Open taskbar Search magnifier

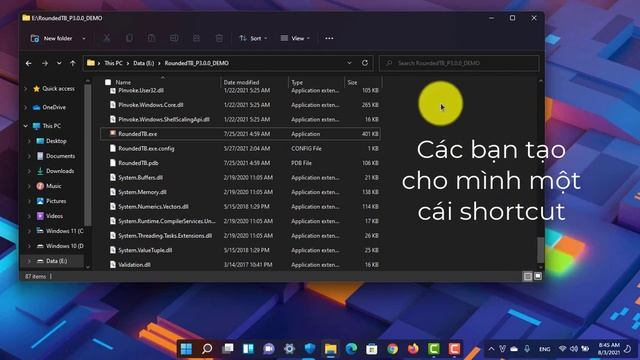207,349
